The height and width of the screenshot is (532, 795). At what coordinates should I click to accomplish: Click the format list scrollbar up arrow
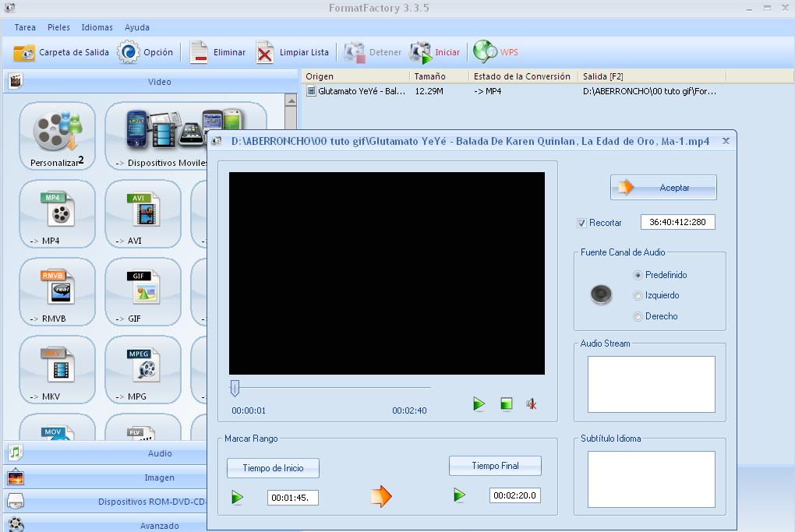[291, 100]
